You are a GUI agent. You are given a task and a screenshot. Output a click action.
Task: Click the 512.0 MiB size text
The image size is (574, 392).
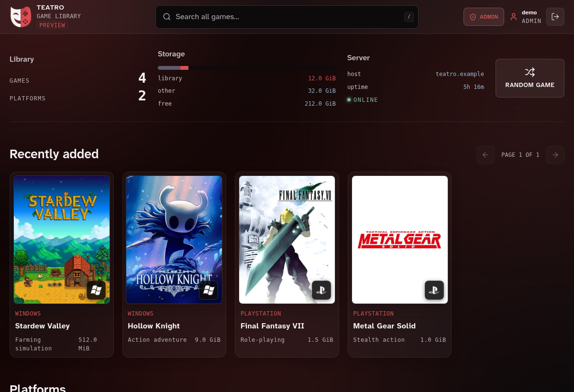pos(88,344)
